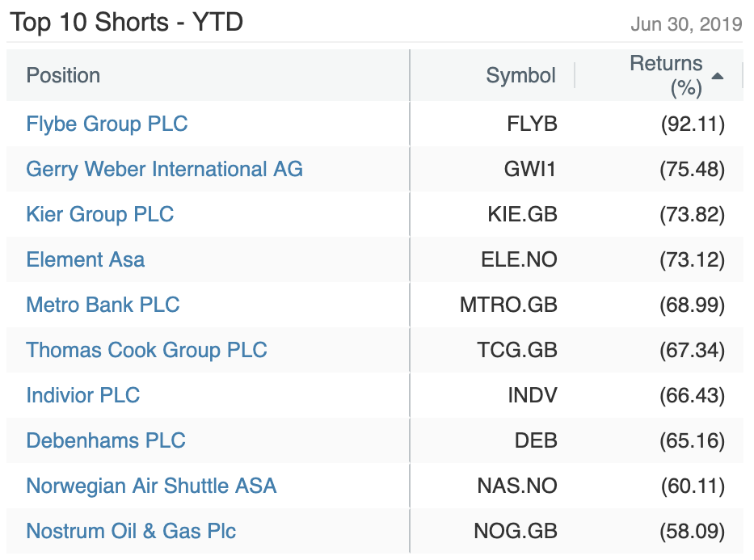
Task: Click the Top 10 Shorts - YTD title
Action: tap(126, 22)
